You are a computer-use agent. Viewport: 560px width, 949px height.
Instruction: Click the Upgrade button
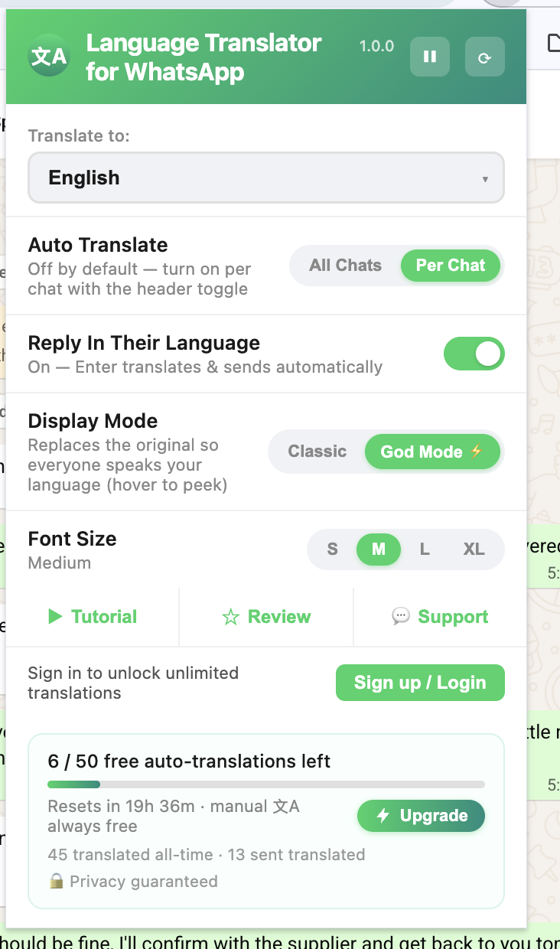click(421, 816)
